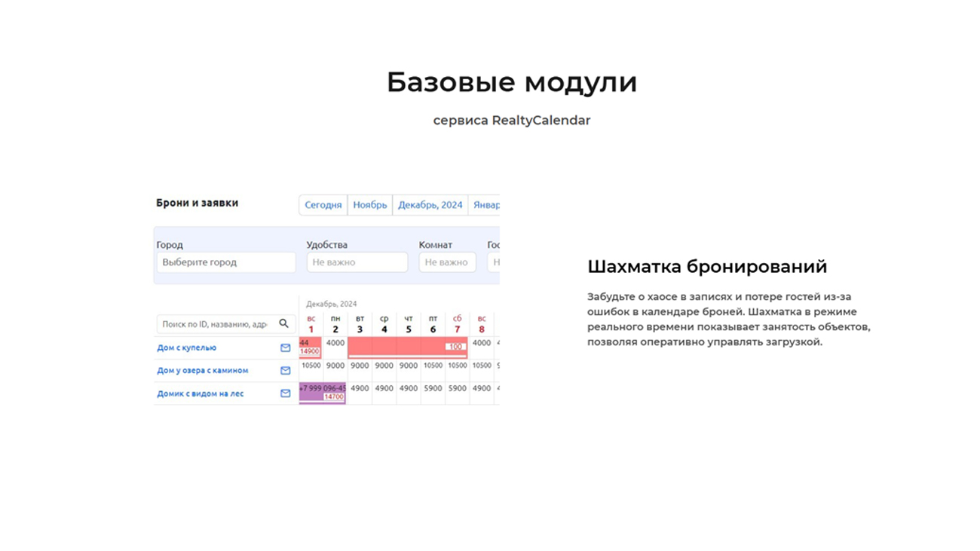
Task: Click envelope icon for Дом у озера с камином
Action: (285, 370)
